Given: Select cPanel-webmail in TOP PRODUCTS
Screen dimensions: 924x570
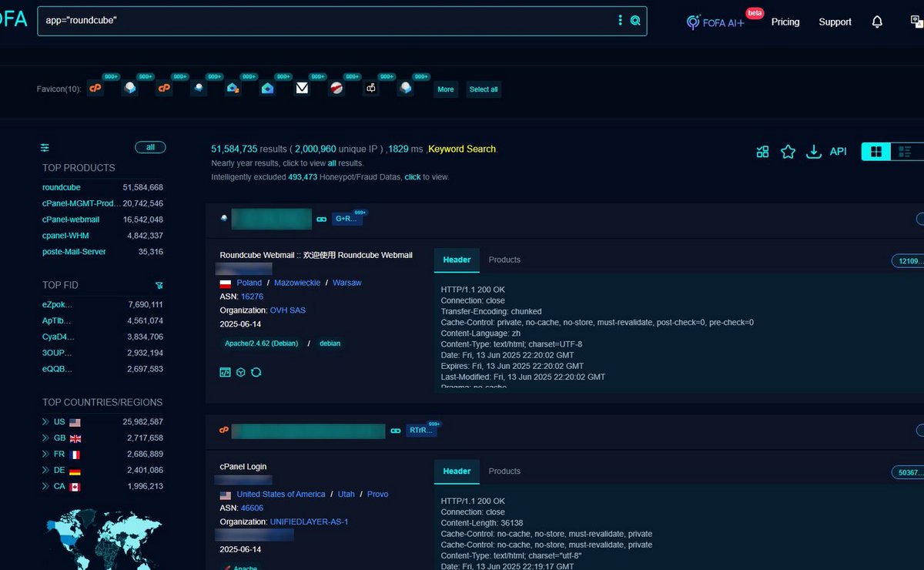Looking at the screenshot, I should (x=72, y=220).
